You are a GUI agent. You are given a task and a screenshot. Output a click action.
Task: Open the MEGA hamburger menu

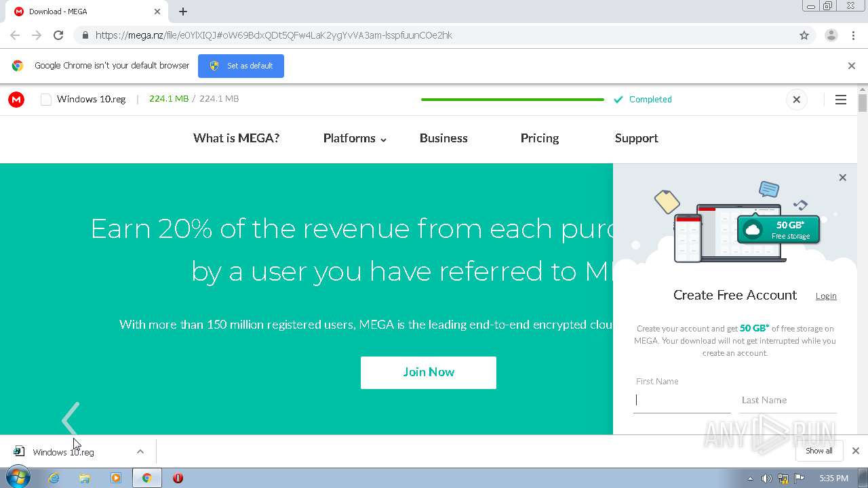click(x=841, y=100)
